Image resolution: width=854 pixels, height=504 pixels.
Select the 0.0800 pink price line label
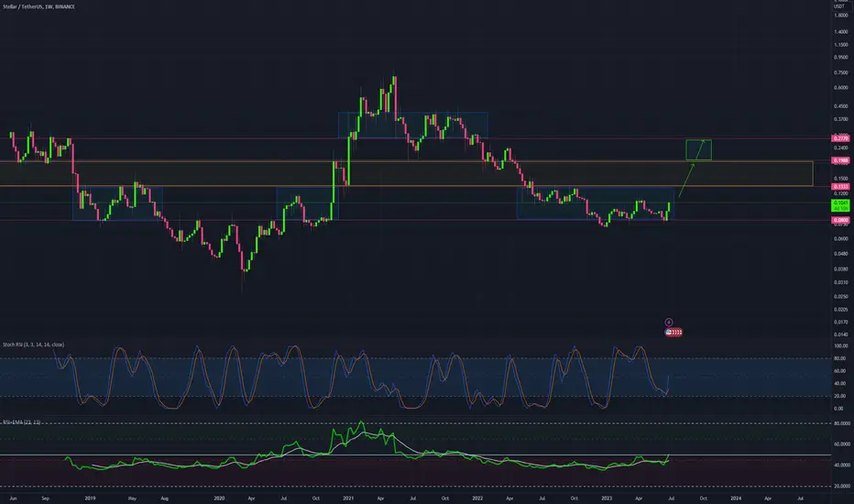840,220
